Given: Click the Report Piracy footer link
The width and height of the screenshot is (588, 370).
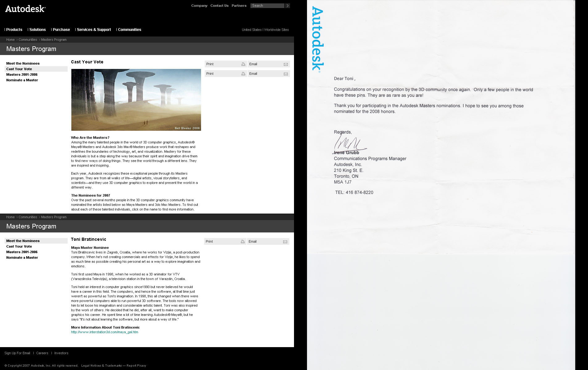Looking at the screenshot, I should click(136, 366).
